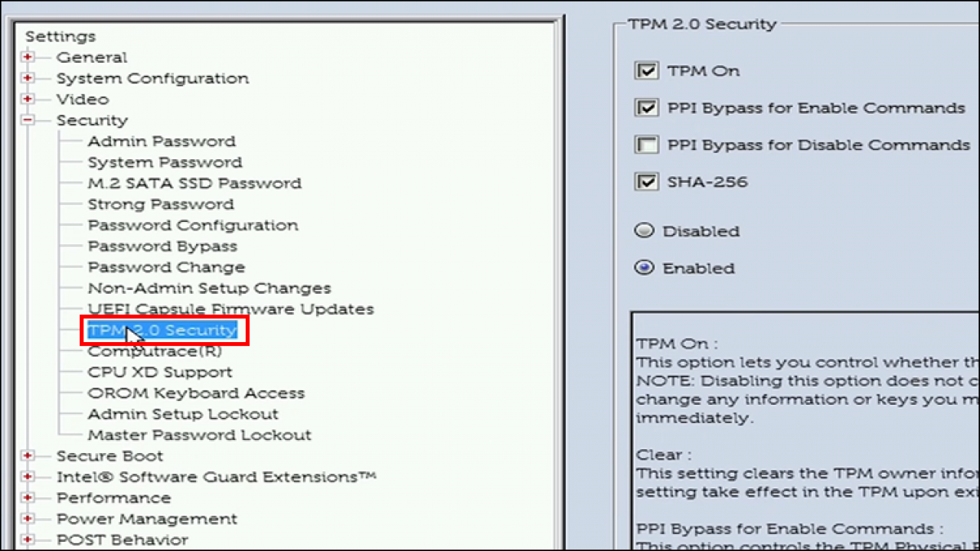This screenshot has width=980, height=551.
Task: Select the Enabled radio button
Action: (644, 268)
